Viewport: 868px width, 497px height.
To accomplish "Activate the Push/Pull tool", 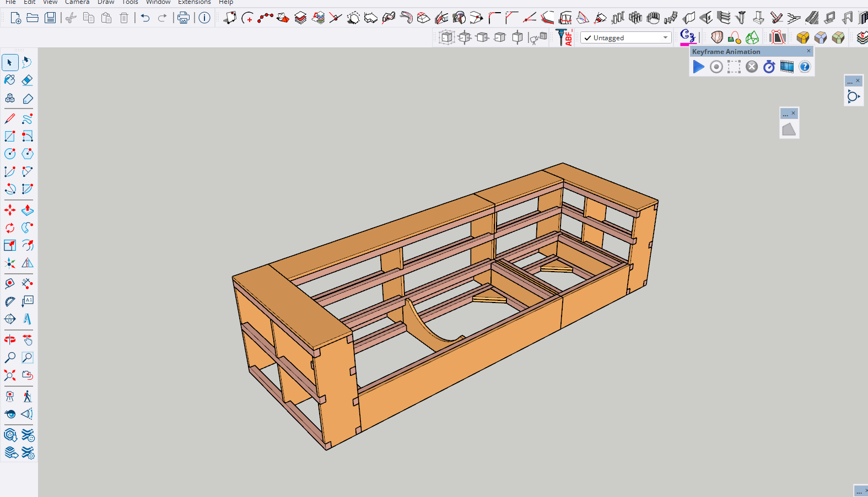I will click(x=27, y=210).
